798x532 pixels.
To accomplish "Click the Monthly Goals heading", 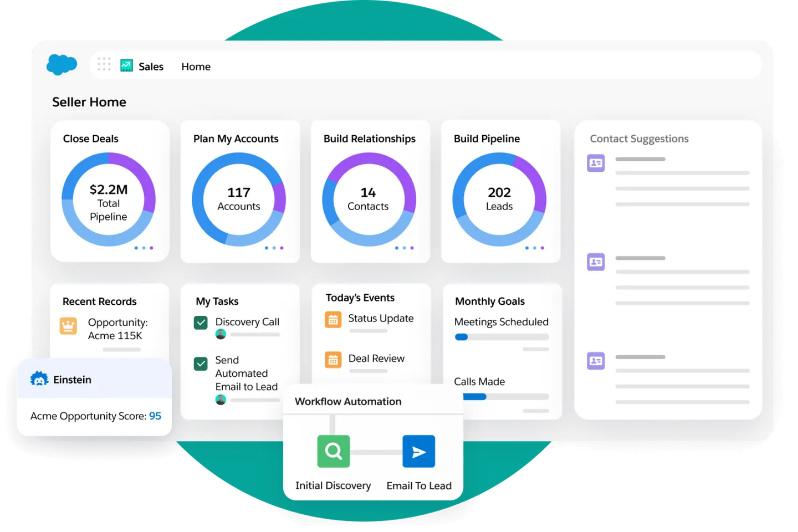I will pyautogui.click(x=490, y=301).
